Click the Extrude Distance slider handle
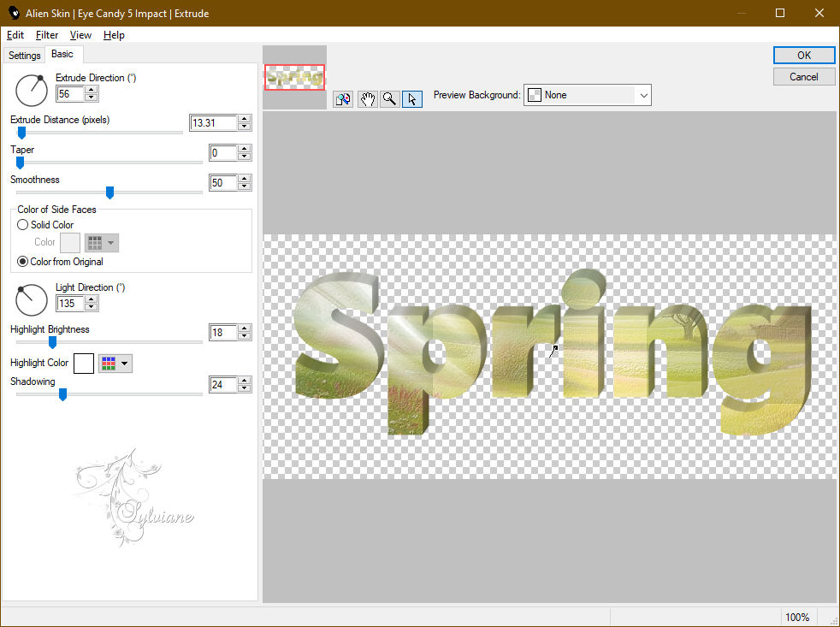 coord(22,133)
